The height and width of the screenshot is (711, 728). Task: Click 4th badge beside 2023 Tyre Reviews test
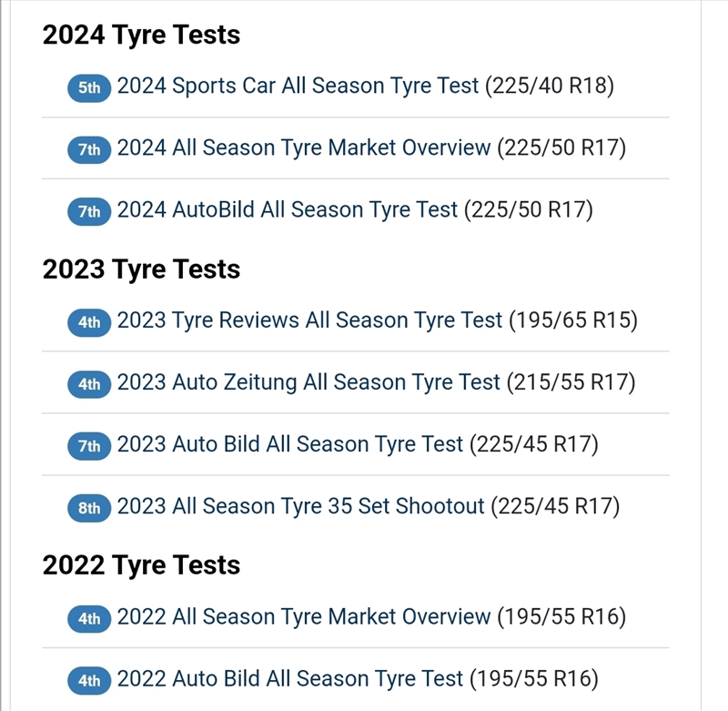89,322
